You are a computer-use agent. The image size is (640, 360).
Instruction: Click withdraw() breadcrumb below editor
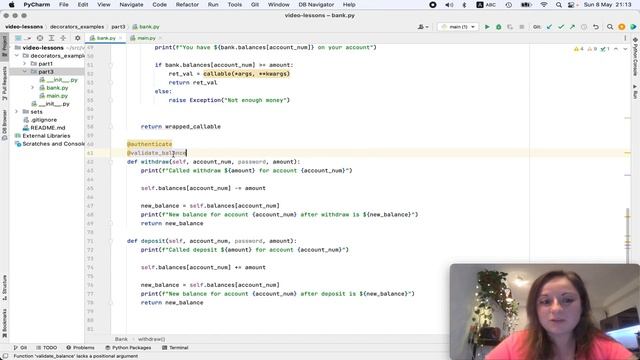[x=151, y=339]
